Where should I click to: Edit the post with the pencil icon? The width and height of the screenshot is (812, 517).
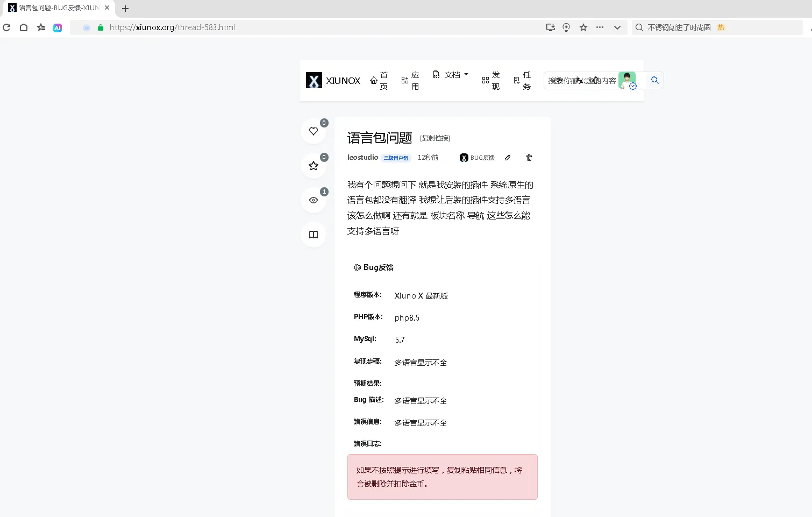coord(508,158)
